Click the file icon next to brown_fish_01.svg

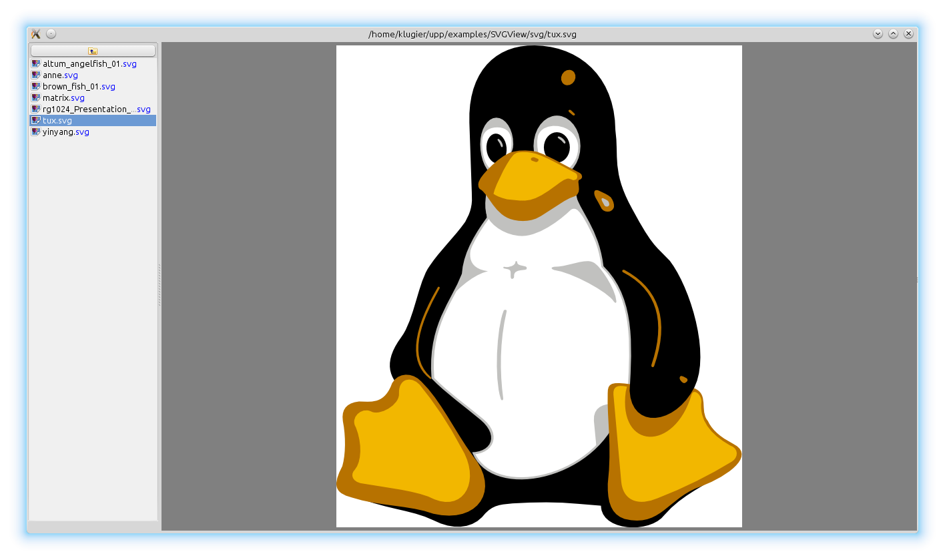[36, 87]
